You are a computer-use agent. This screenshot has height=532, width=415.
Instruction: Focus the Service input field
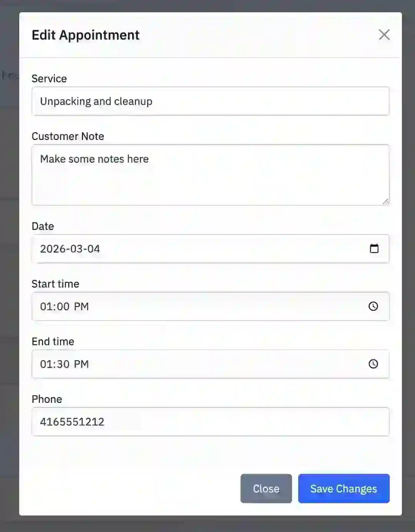coord(210,101)
